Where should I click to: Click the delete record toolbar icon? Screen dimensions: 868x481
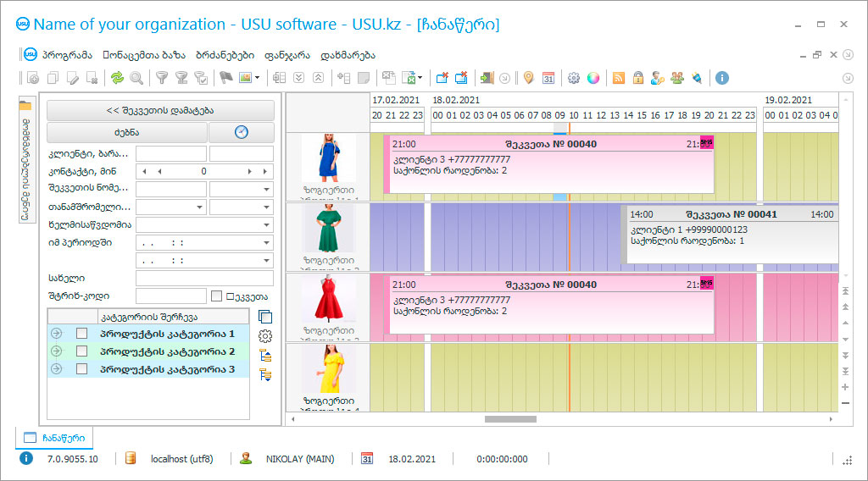click(92, 79)
